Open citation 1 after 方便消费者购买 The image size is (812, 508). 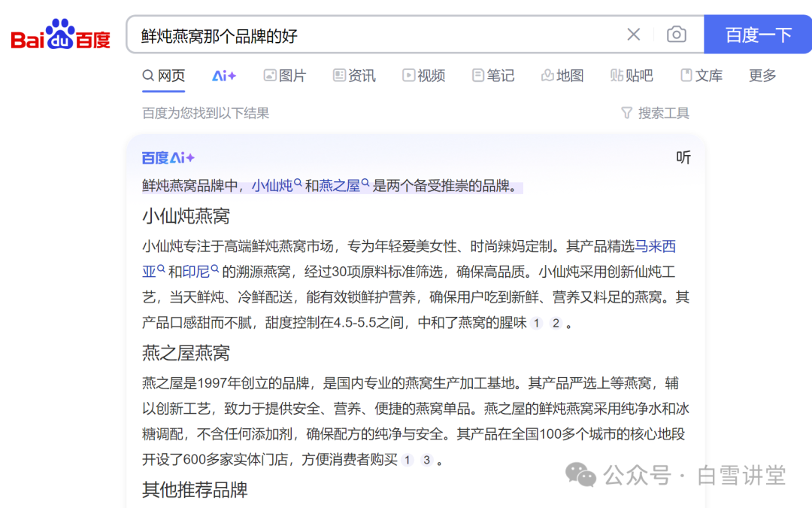point(408,460)
